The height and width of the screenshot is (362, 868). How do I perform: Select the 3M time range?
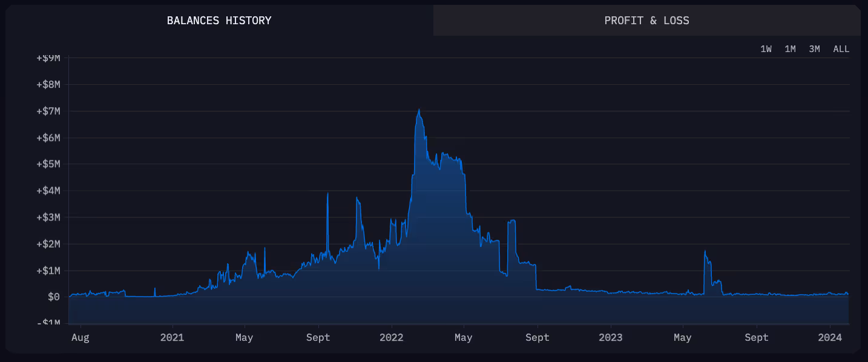(x=814, y=49)
